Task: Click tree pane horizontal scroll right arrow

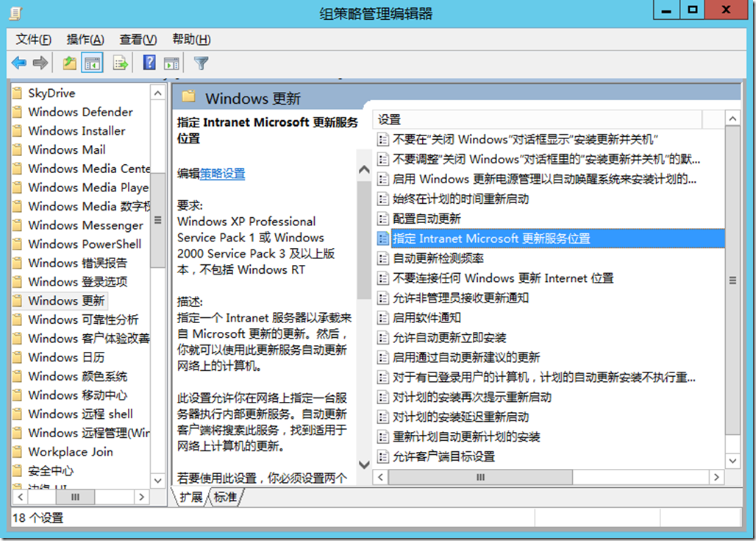Action: [x=141, y=497]
